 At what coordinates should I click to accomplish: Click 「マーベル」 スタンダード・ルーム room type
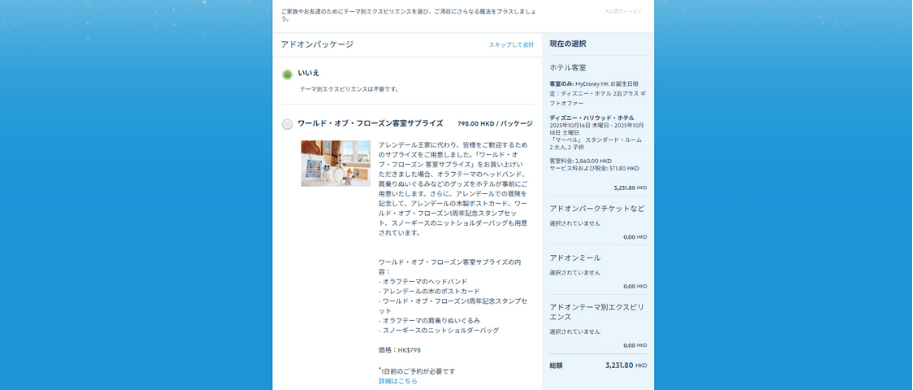point(596,140)
